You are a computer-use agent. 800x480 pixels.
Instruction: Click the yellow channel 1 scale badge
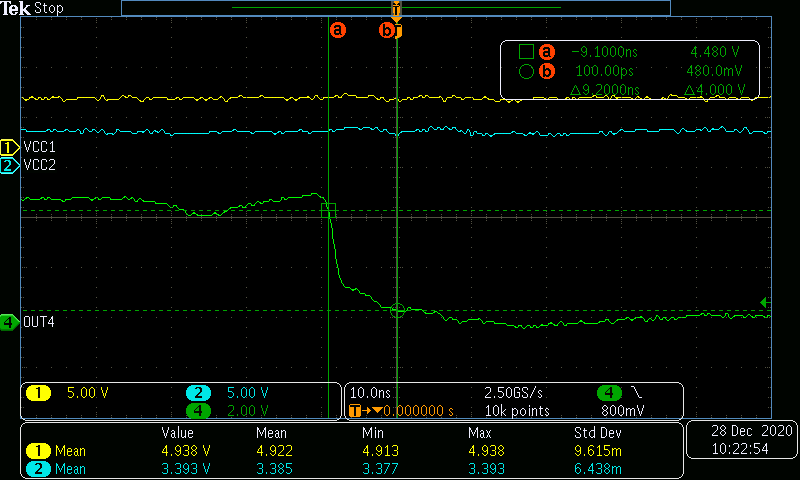(38, 393)
